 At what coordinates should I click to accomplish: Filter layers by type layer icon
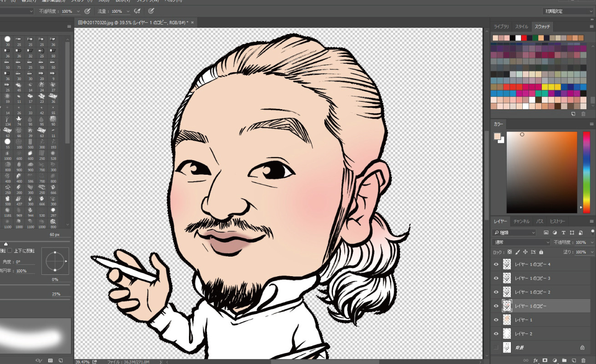(563, 233)
